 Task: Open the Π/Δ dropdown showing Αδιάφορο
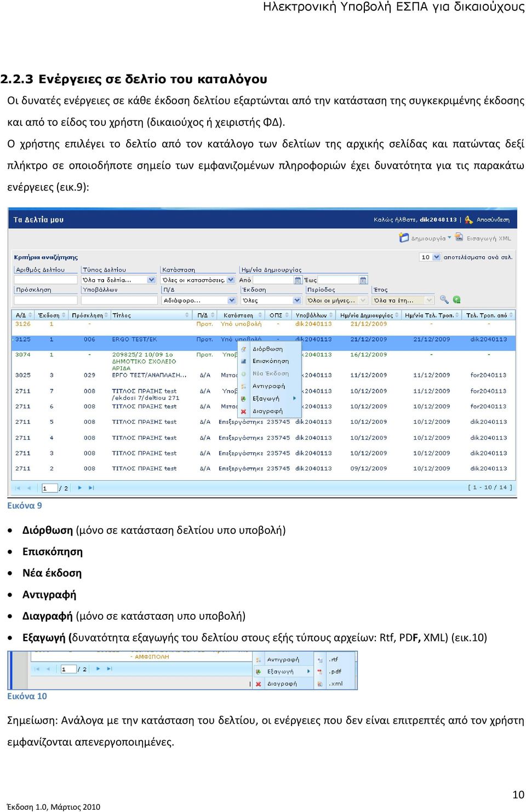[x=199, y=300]
